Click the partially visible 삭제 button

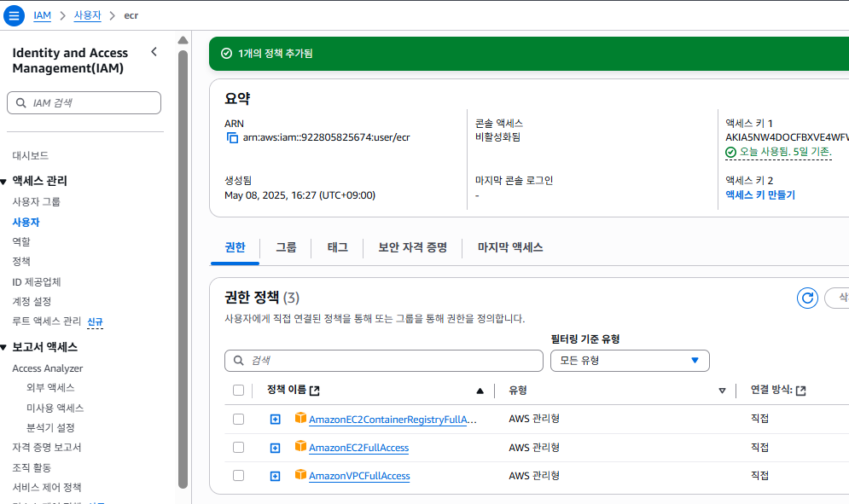click(836, 298)
